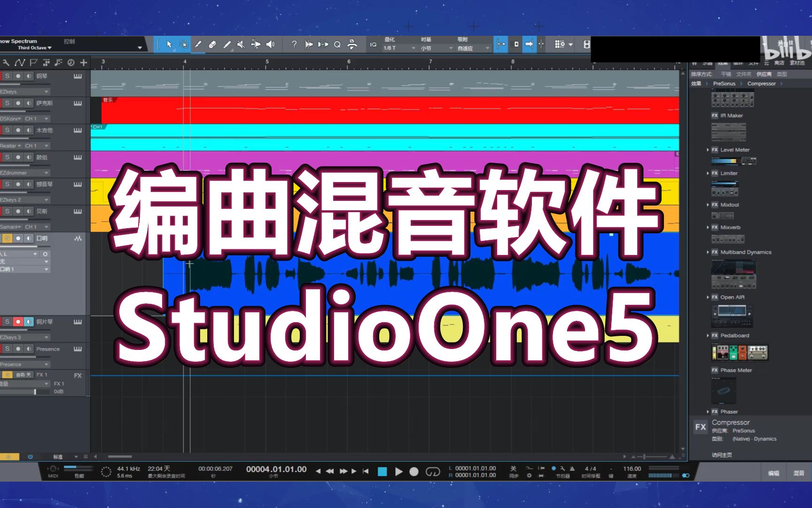Click PreSonus in browser breadcrumb
This screenshot has height=508, width=812.
(724, 84)
